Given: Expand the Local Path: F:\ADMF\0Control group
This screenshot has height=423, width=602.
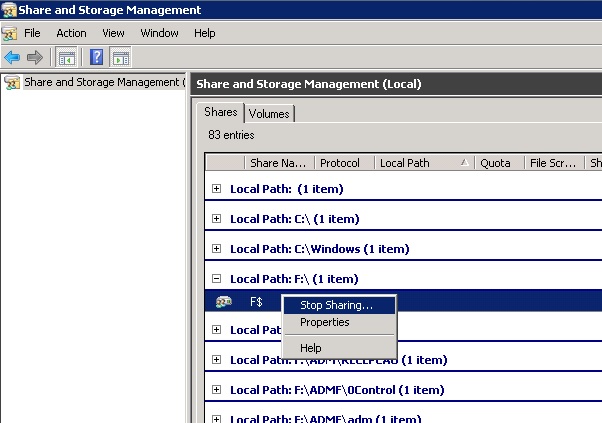Looking at the screenshot, I should 217,390.
